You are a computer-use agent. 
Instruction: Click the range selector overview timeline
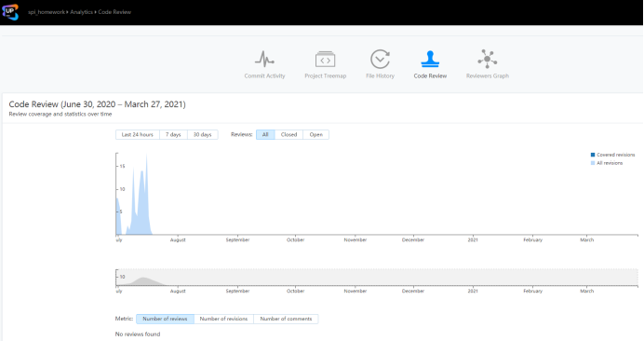click(377, 278)
